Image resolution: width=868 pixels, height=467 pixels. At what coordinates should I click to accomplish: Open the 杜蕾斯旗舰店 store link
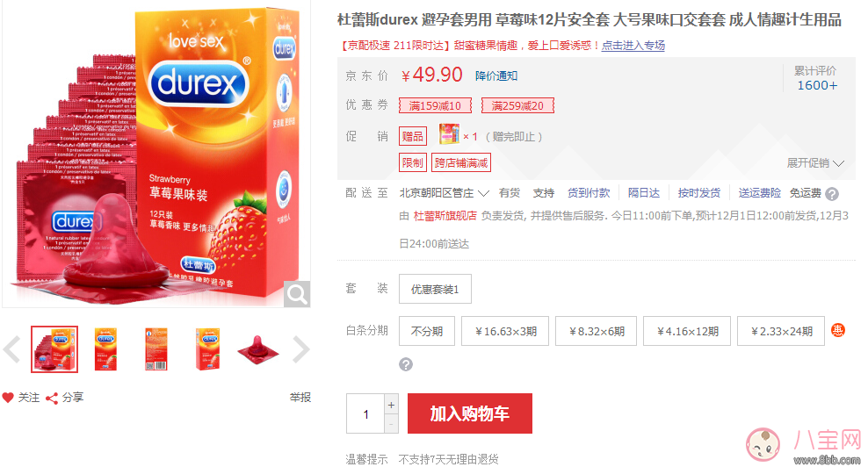coord(445,215)
